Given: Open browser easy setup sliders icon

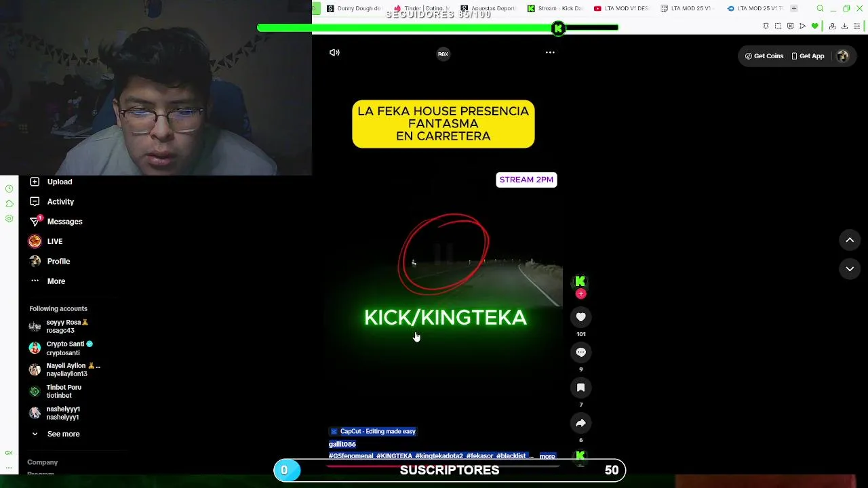Looking at the screenshot, I should [x=857, y=26].
